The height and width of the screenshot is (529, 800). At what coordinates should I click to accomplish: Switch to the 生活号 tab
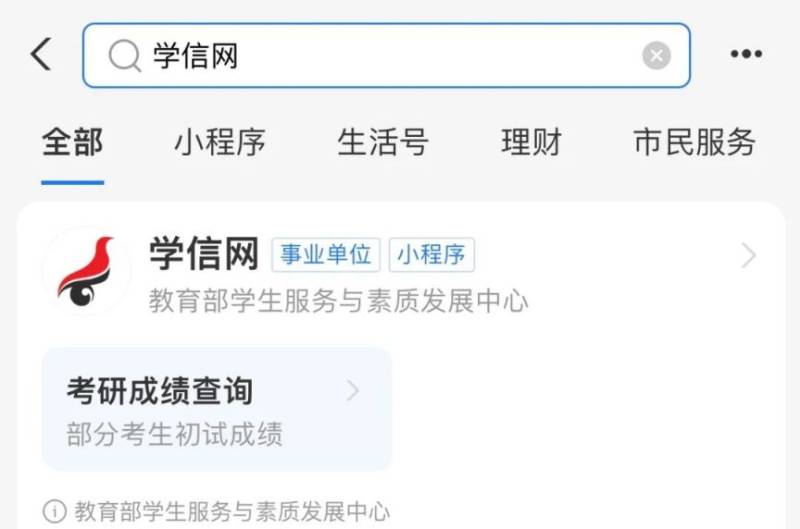[x=383, y=142]
